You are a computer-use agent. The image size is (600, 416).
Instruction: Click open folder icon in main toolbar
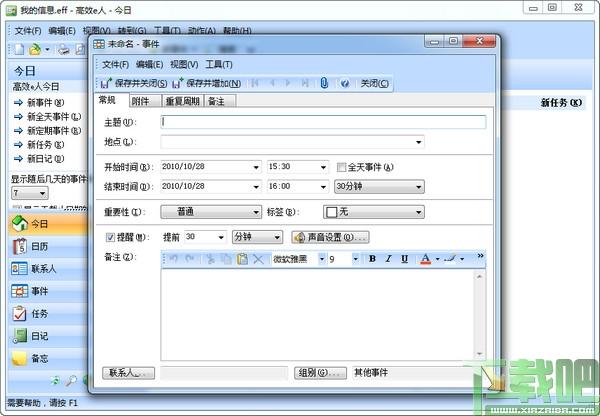coord(35,49)
